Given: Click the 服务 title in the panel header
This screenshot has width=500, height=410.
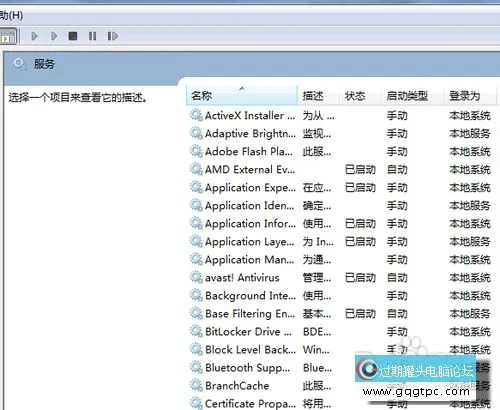Looking at the screenshot, I should pyautogui.click(x=44, y=64).
